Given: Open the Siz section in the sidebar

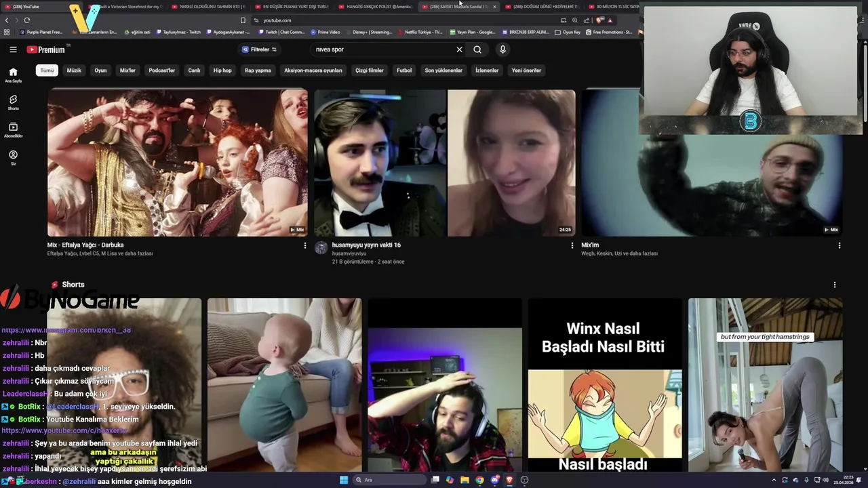Looking at the screenshot, I should click(x=13, y=158).
